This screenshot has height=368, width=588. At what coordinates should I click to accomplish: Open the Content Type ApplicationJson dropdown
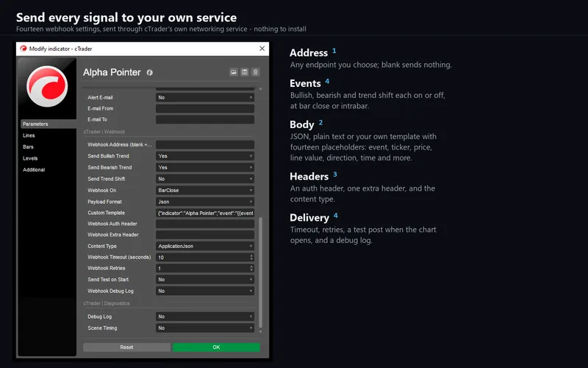(x=205, y=246)
